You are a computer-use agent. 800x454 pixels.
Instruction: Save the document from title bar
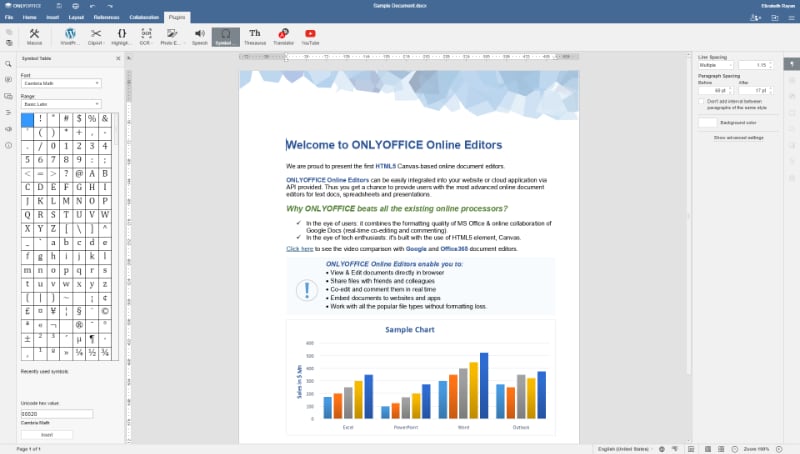point(59,6)
